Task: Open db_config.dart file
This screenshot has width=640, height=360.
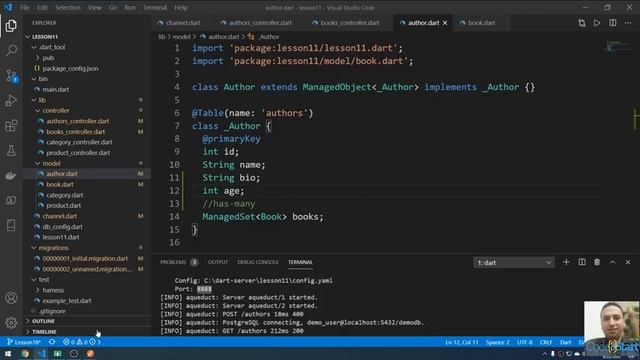Action: click(x=62, y=227)
